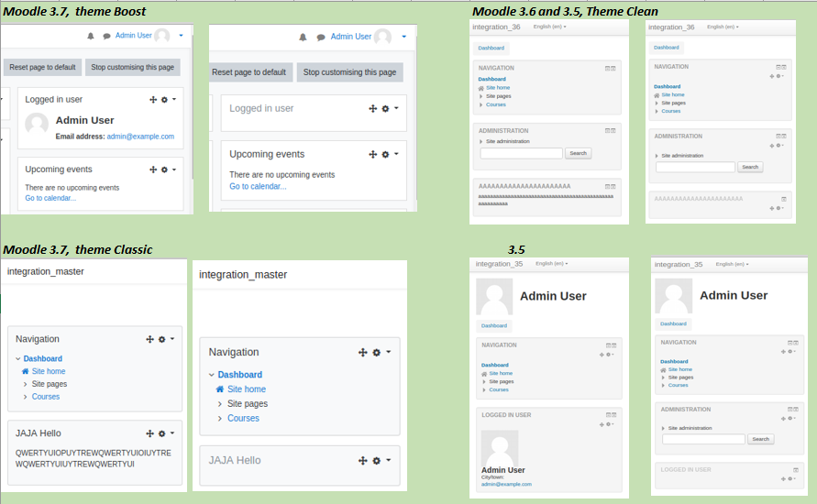The image size is (817, 504).
Task: Dock Navigation block in integration_36 view without edit icons
Action: click(613, 68)
